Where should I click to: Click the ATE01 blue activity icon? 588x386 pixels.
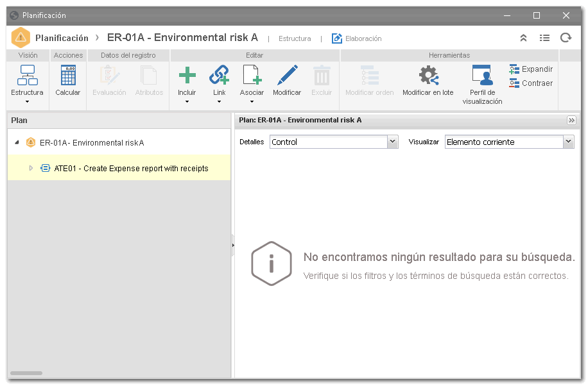tap(46, 168)
